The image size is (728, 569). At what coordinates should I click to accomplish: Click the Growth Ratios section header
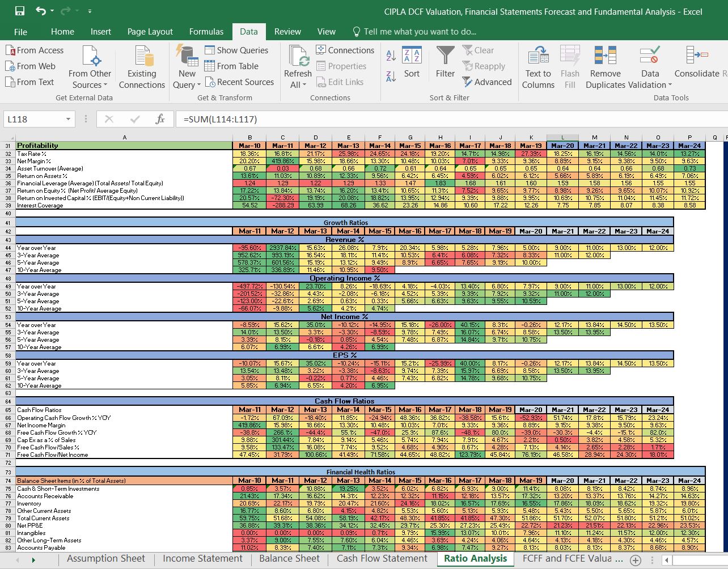point(345,223)
